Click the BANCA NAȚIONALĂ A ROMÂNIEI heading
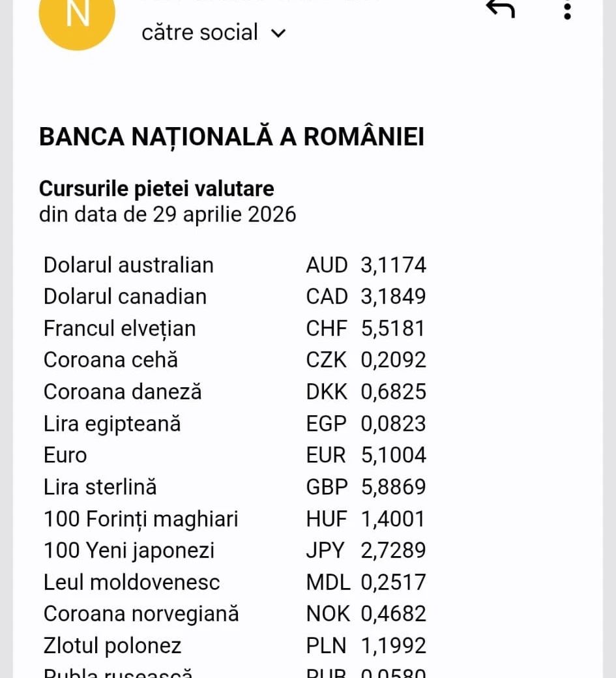 (x=231, y=137)
